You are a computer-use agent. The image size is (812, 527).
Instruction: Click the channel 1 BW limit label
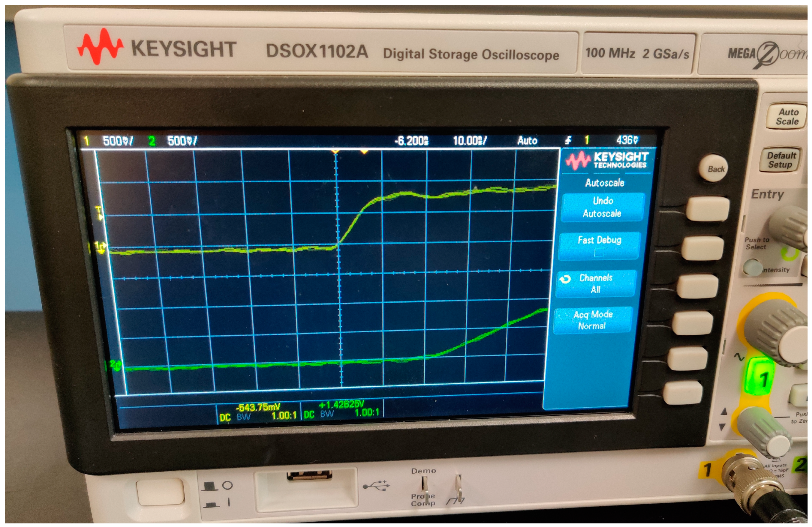[243, 417]
